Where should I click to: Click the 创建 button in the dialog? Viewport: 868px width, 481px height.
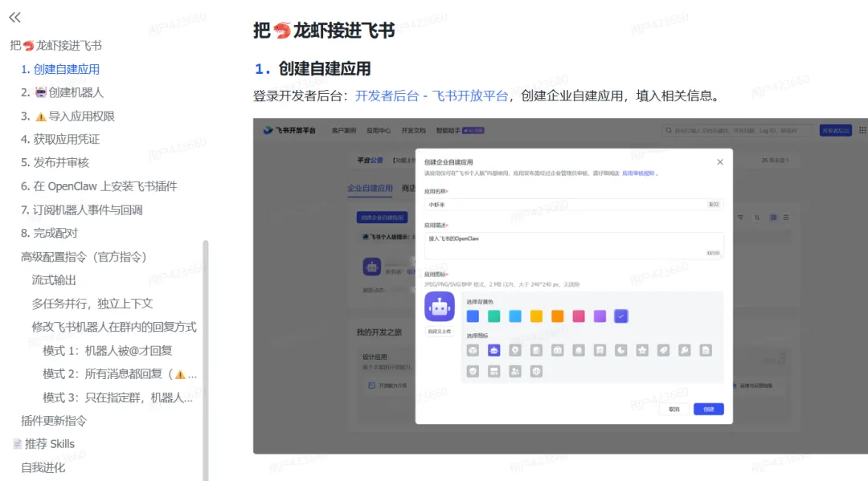click(x=709, y=409)
